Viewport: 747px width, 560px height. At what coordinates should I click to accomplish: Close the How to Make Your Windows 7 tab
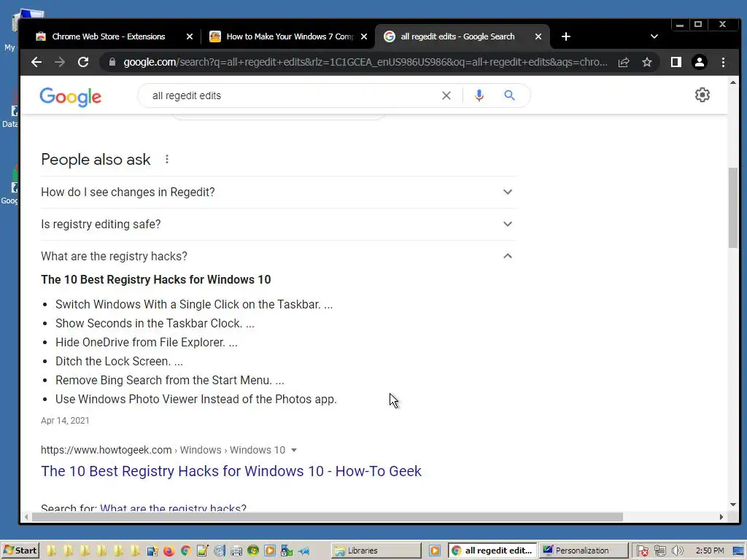tap(364, 36)
